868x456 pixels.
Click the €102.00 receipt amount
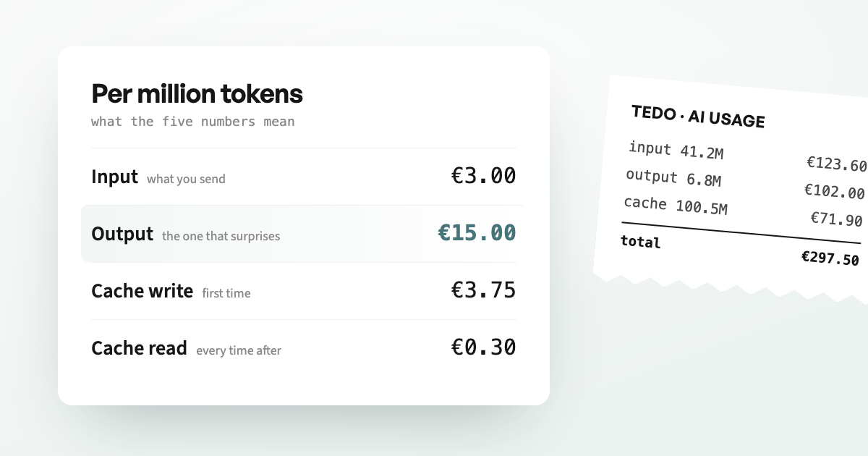(834, 191)
